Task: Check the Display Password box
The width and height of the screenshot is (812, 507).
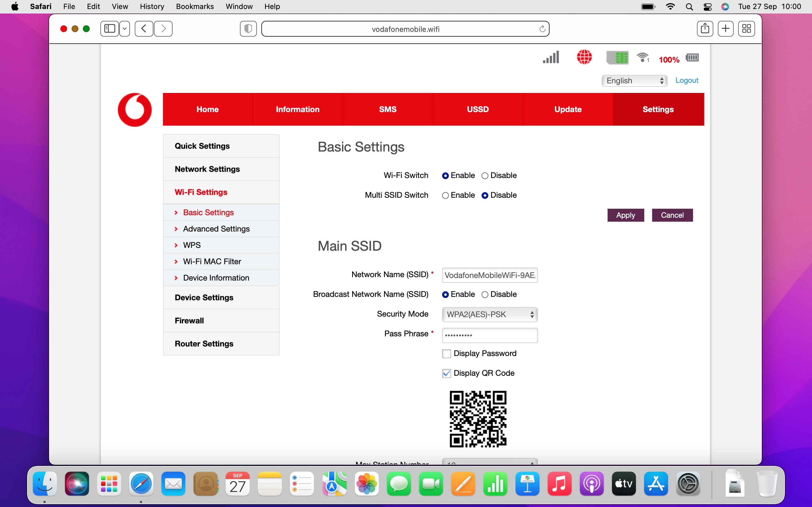Action: 446,354
